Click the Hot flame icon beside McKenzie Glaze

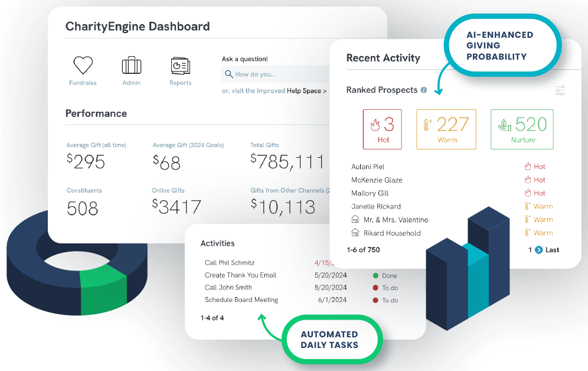click(528, 180)
